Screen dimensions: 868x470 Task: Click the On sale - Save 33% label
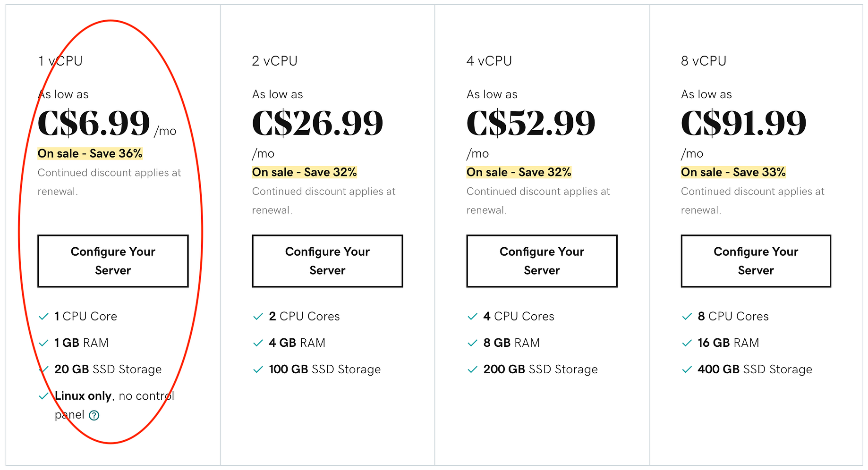click(733, 172)
